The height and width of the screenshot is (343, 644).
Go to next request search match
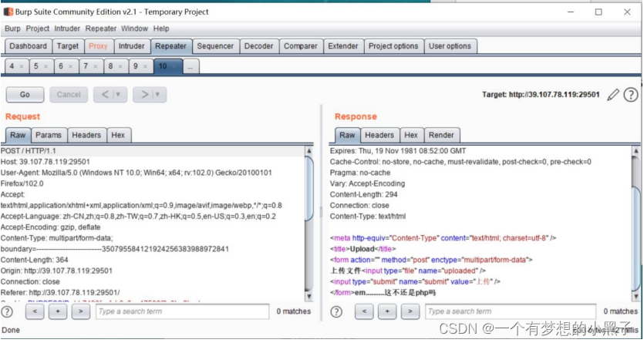pyautogui.click(x=81, y=311)
